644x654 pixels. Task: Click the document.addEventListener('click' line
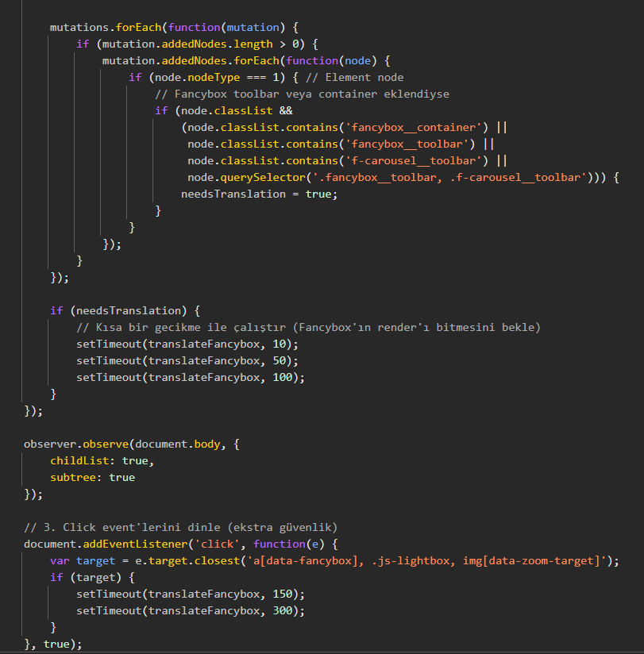click(x=181, y=544)
